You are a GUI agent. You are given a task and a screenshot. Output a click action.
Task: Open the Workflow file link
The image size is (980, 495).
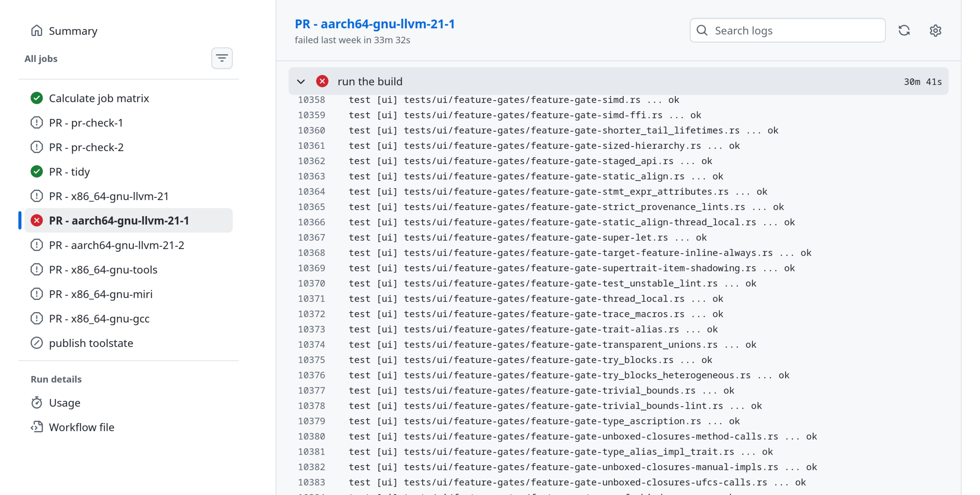82,427
